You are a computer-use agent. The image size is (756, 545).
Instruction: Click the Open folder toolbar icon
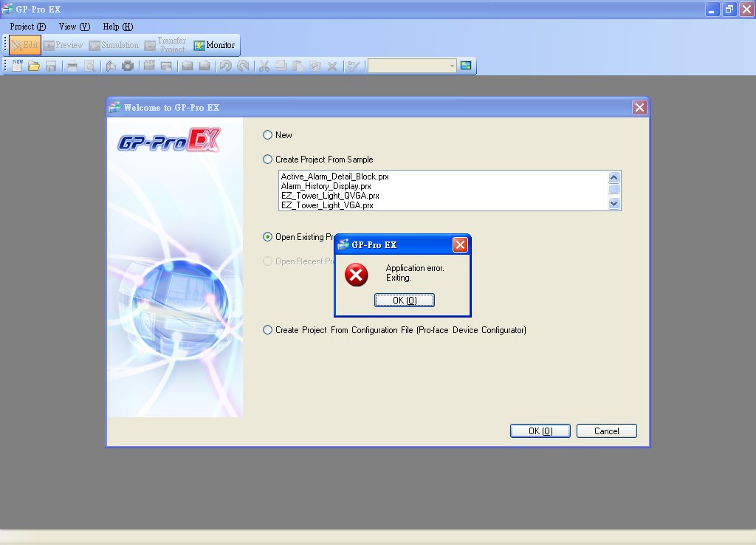pyautogui.click(x=34, y=66)
